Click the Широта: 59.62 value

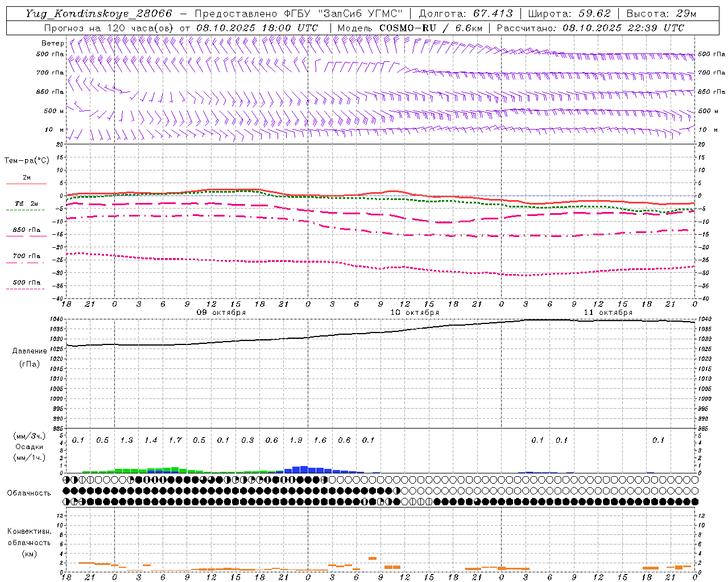570,14
